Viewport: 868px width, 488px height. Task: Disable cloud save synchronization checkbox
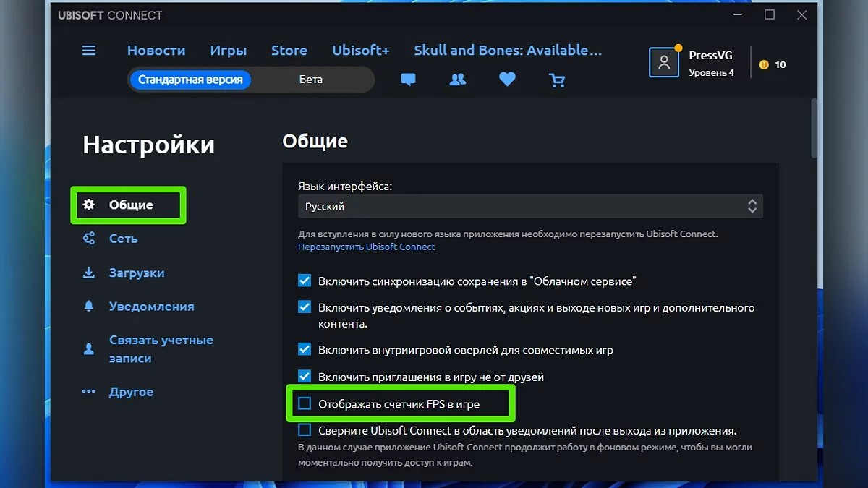coord(305,281)
